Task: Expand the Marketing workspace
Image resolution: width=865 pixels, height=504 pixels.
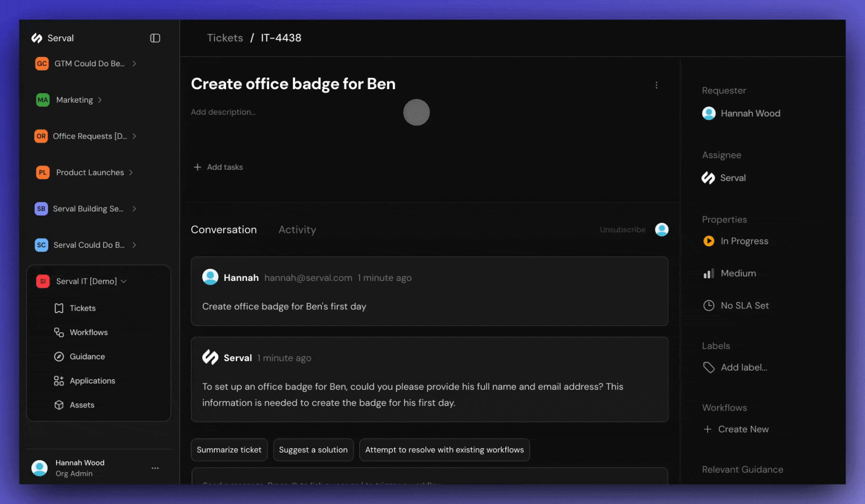Action: coord(99,99)
